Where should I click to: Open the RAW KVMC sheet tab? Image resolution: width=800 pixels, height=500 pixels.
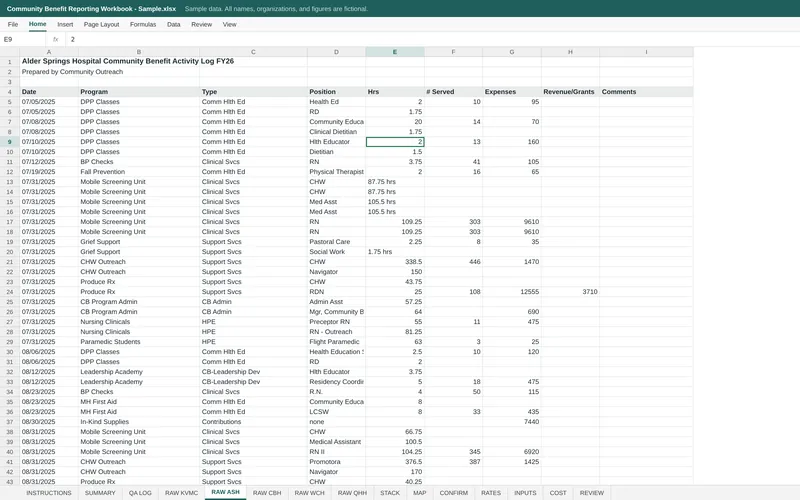[181, 493]
